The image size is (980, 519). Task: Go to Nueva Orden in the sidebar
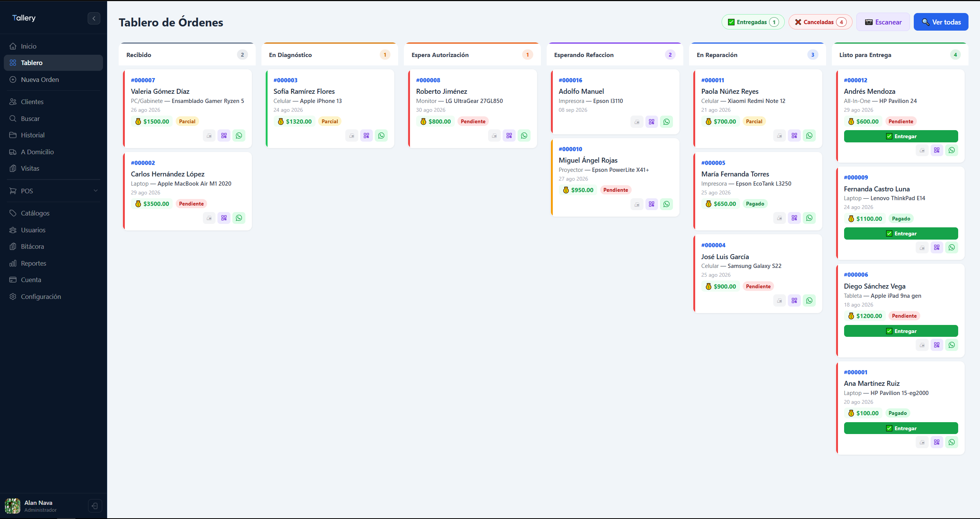pyautogui.click(x=53, y=80)
